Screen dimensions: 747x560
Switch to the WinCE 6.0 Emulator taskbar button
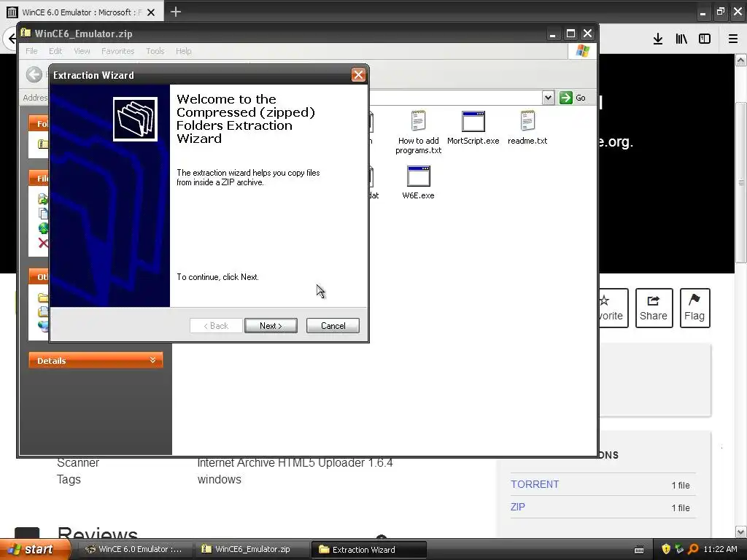tap(134, 549)
